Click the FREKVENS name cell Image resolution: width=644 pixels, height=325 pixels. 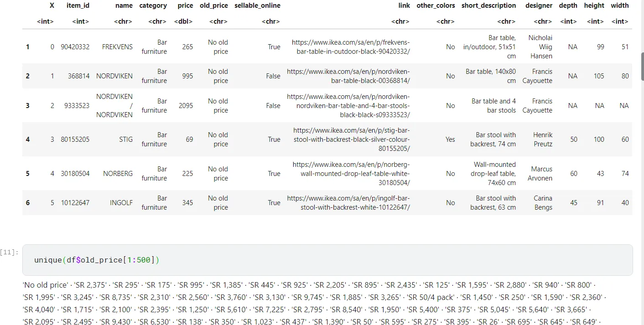point(117,47)
